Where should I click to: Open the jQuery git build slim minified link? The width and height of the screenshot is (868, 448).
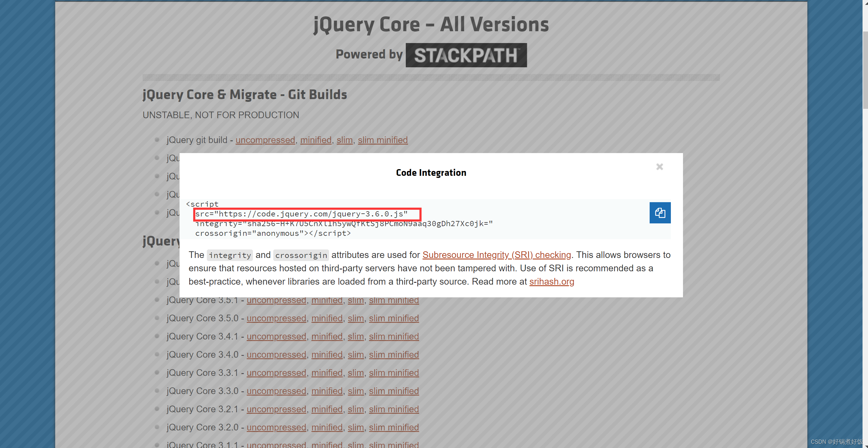[382, 140]
